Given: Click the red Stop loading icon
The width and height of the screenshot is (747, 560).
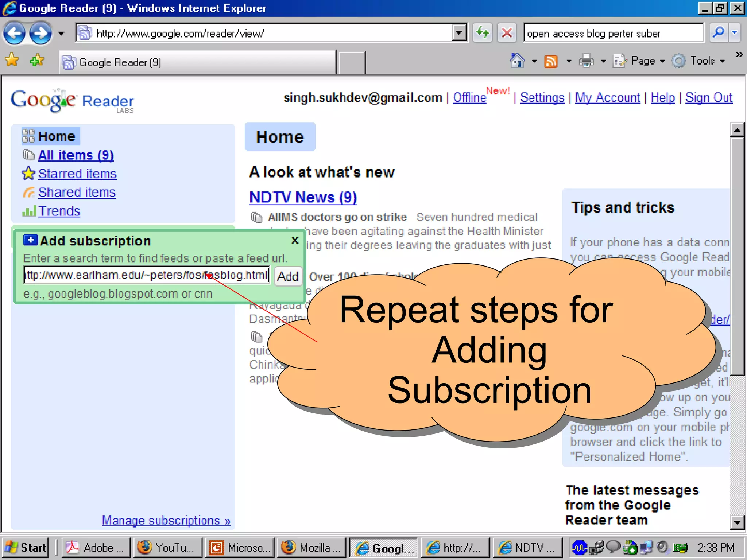Looking at the screenshot, I should (507, 34).
